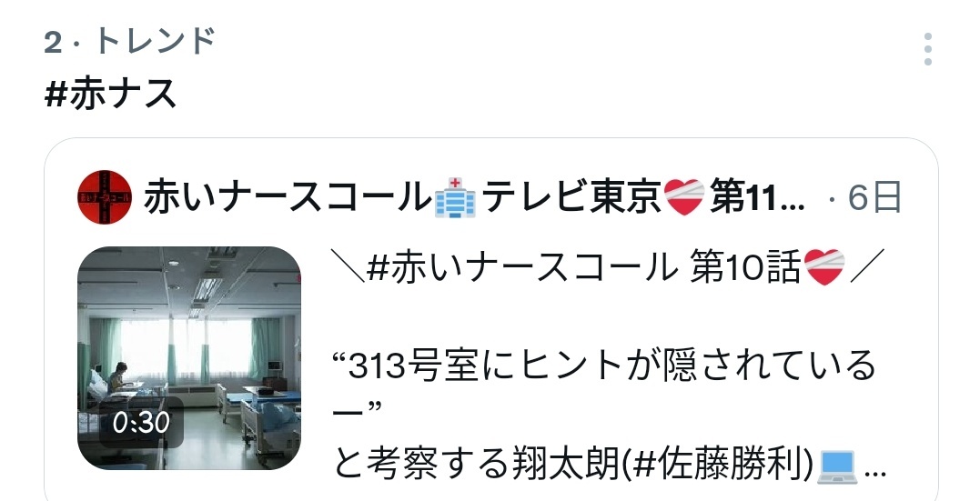Click the heart emoji after 第10話

pos(824,266)
